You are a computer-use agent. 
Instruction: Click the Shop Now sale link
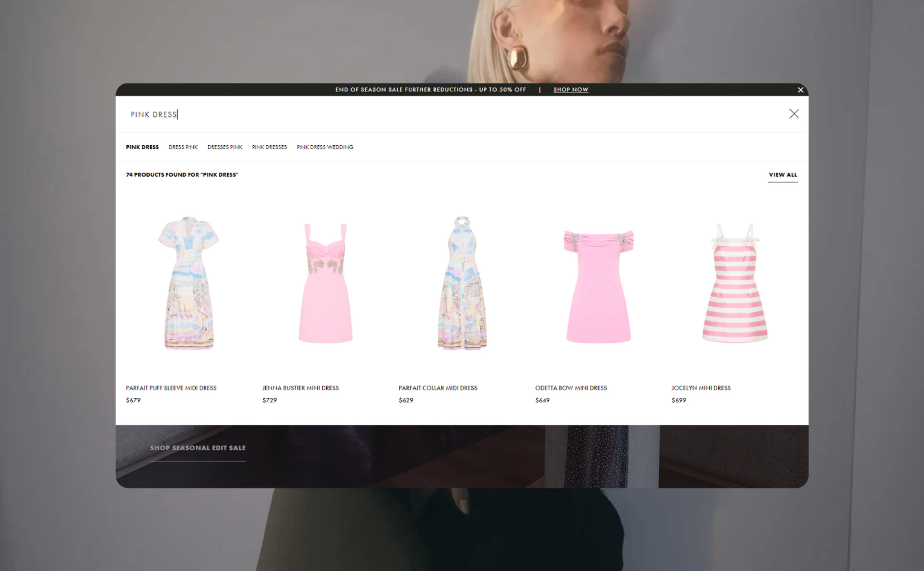click(570, 90)
